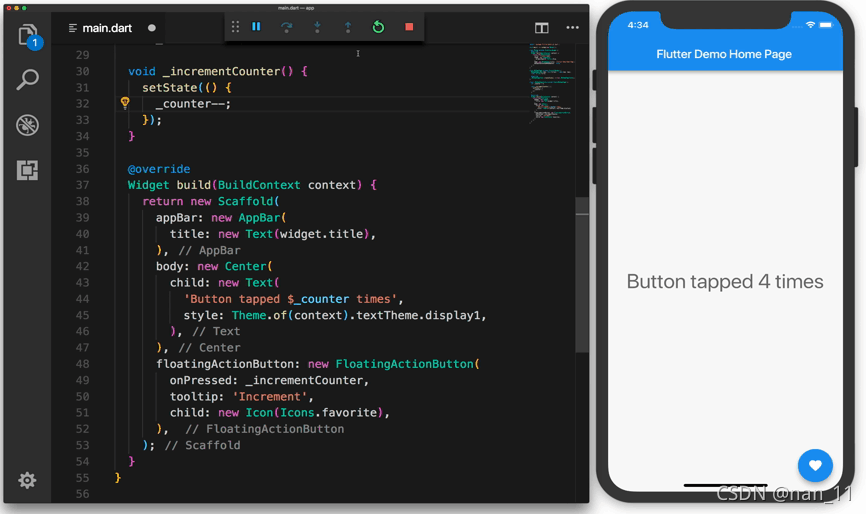Grab the debug toolbar drag handle
Viewport: 866px width, 514px height.
tap(235, 27)
